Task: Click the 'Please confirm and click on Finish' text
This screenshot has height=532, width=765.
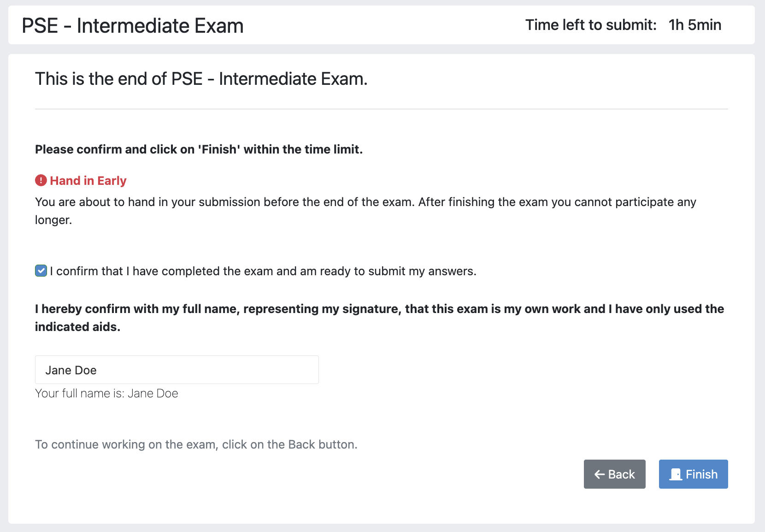Action: 199,149
